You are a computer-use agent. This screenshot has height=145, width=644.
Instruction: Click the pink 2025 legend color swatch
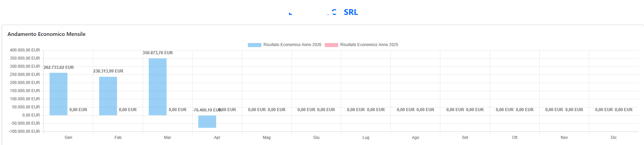click(331, 45)
